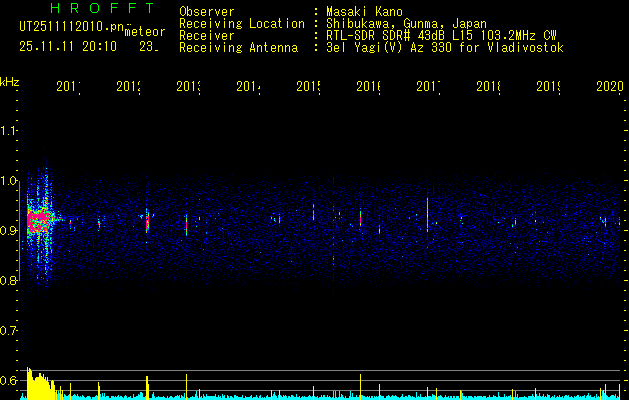Click the 0.7 frequency axis label
629x400 pixels.
(8, 331)
